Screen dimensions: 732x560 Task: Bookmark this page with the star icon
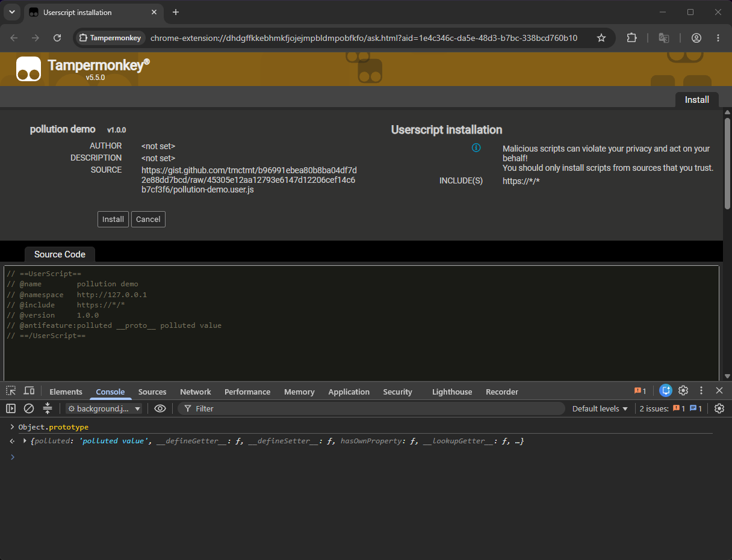click(x=601, y=38)
